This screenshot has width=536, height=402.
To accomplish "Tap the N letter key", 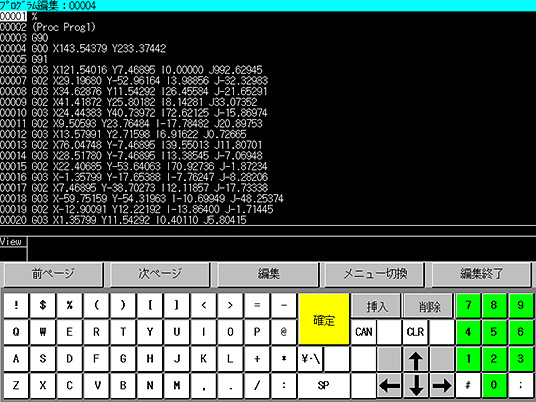I will (x=150, y=386).
